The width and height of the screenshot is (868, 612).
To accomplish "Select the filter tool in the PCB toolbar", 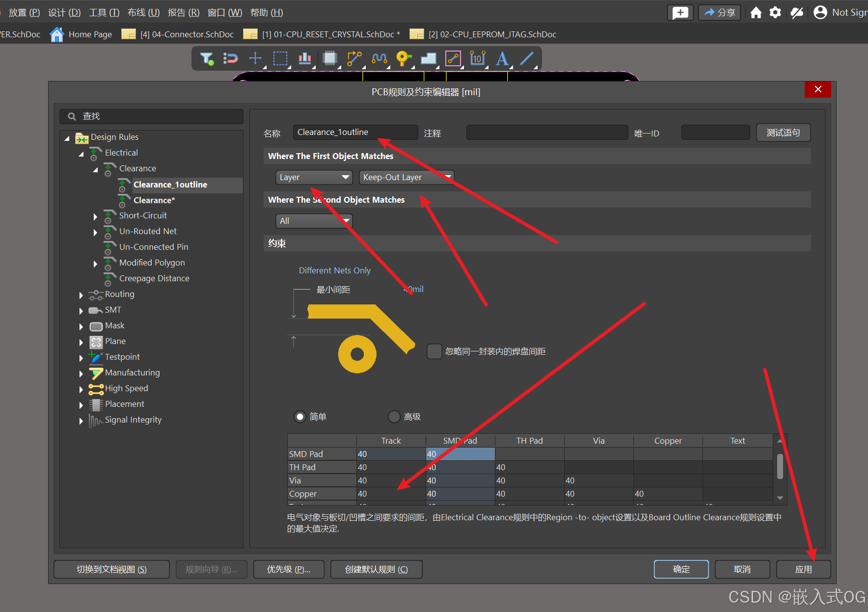I will point(207,59).
